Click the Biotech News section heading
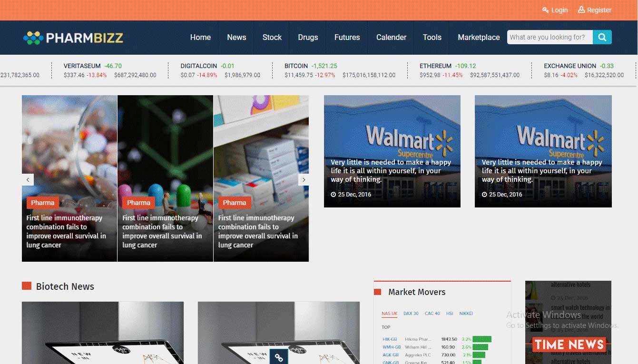This screenshot has height=364, width=638. pyautogui.click(x=65, y=286)
